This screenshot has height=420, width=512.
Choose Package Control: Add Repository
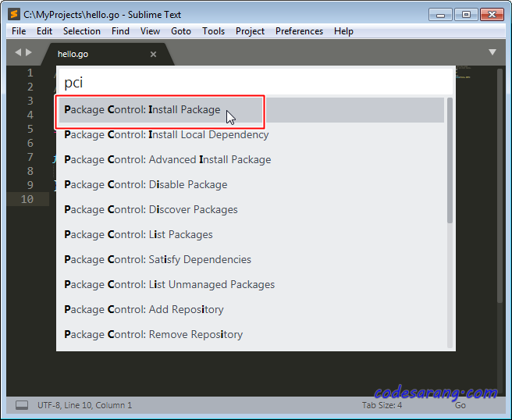(251, 310)
